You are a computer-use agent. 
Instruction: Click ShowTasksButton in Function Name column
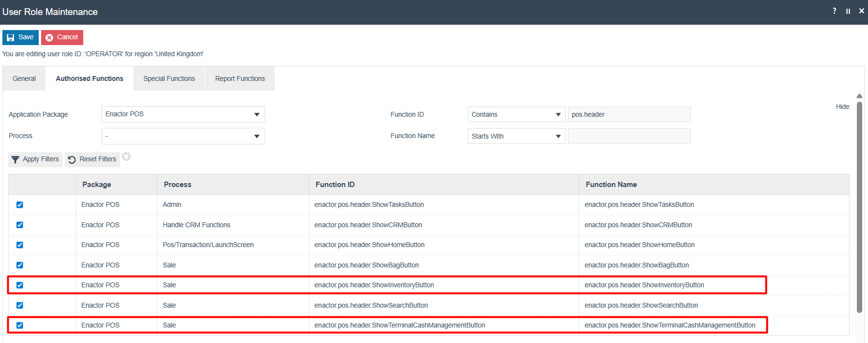coord(639,205)
